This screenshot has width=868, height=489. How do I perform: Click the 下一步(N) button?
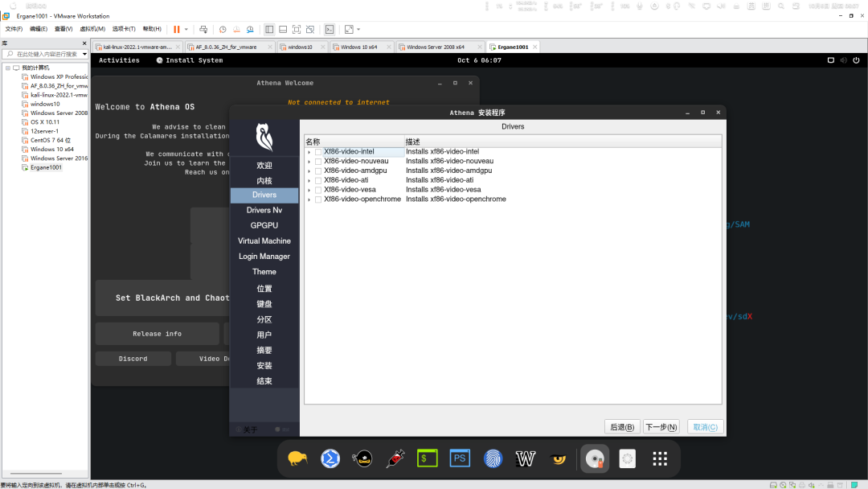(x=661, y=427)
